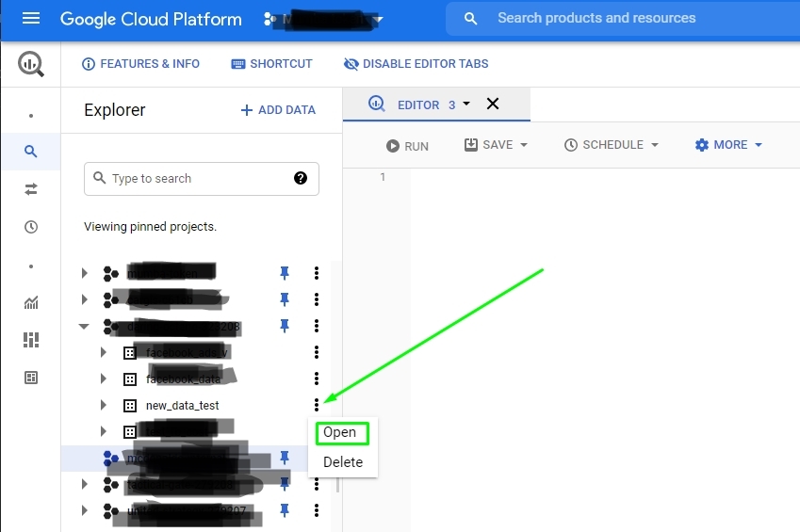Expand the last project in Explorer
The width and height of the screenshot is (800, 532).
tap(84, 510)
